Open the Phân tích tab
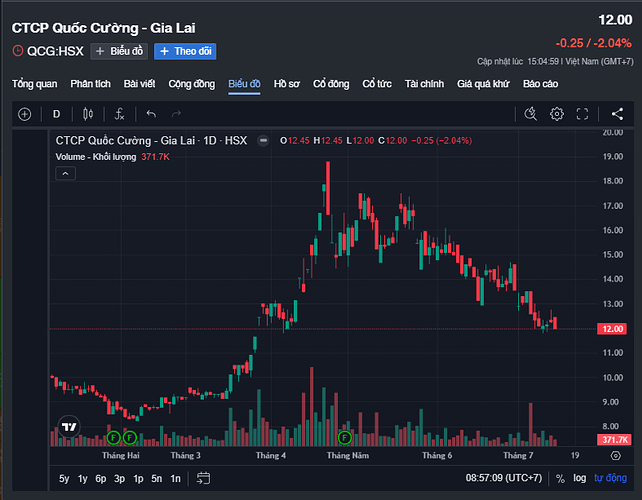 [90, 84]
